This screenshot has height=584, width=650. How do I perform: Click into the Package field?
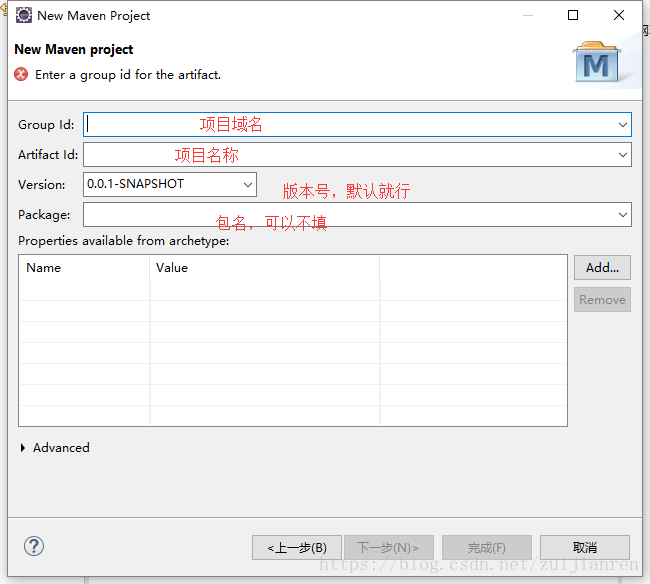click(x=357, y=215)
